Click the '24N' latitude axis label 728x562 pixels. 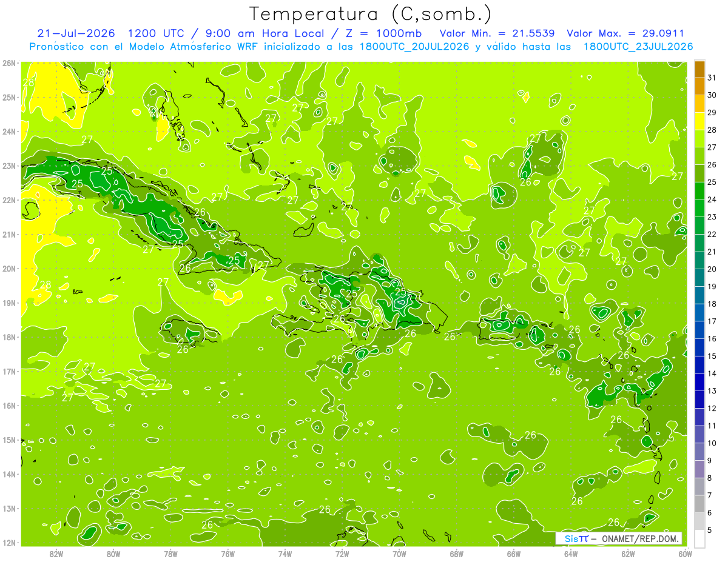click(9, 132)
